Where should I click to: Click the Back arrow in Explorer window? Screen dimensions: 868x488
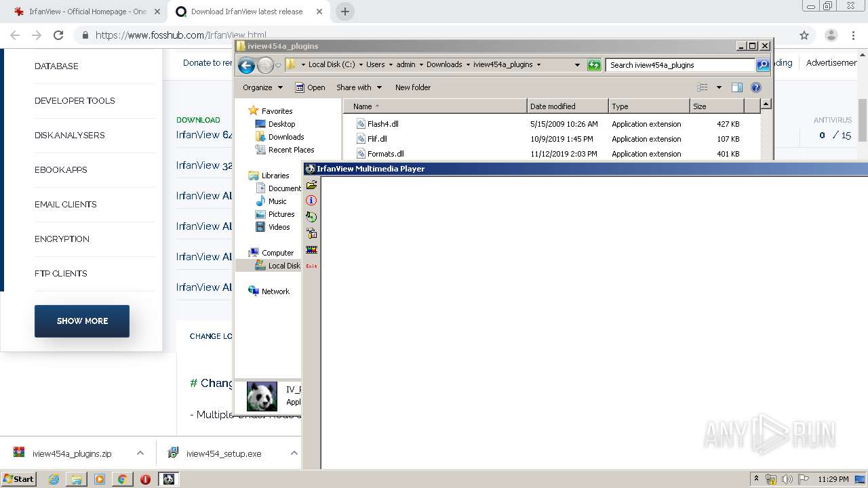click(x=246, y=65)
